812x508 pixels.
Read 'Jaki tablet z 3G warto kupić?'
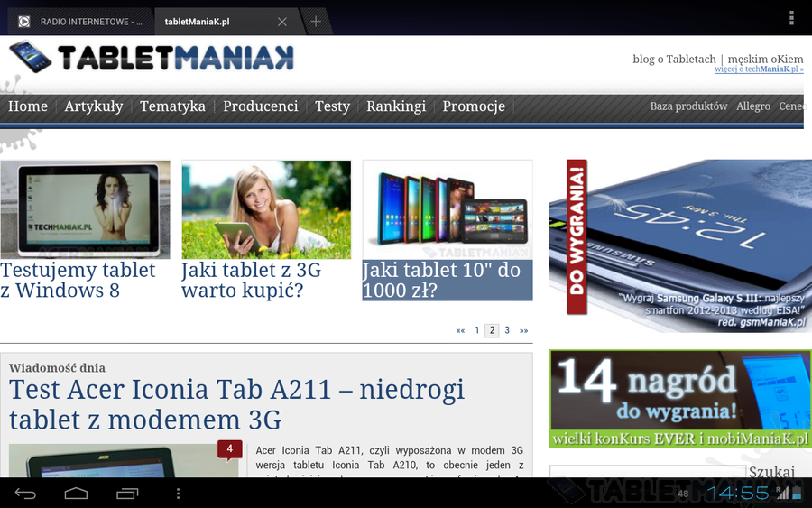click(251, 280)
